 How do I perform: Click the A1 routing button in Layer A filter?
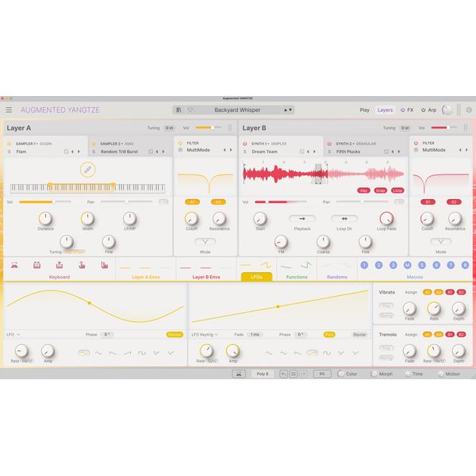click(x=192, y=202)
